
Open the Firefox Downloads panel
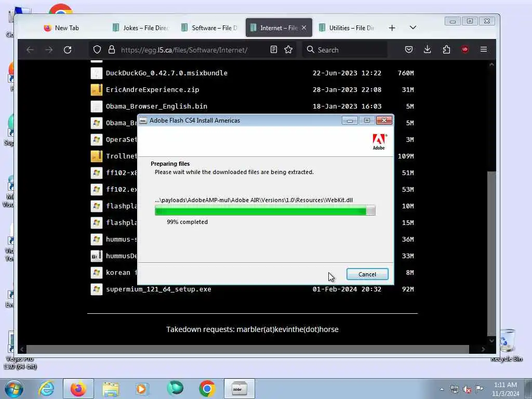coord(428,49)
